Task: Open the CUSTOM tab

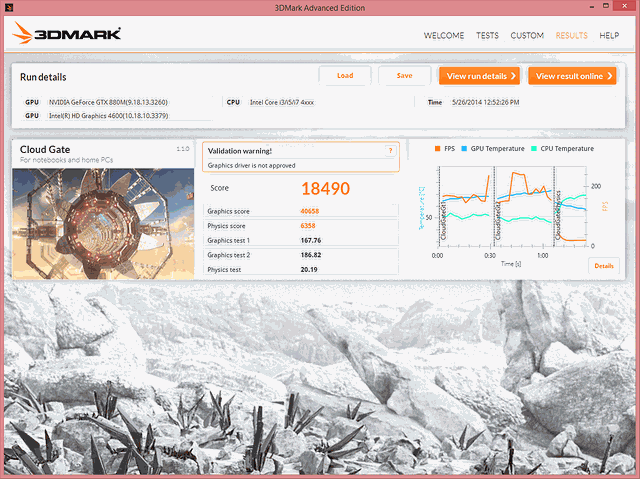Action: tap(527, 35)
